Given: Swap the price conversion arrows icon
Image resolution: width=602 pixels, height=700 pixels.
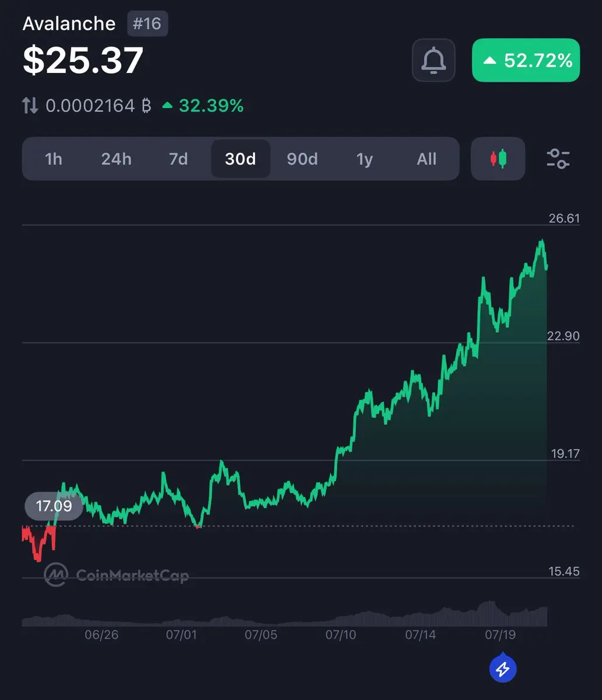Looking at the screenshot, I should [30, 106].
